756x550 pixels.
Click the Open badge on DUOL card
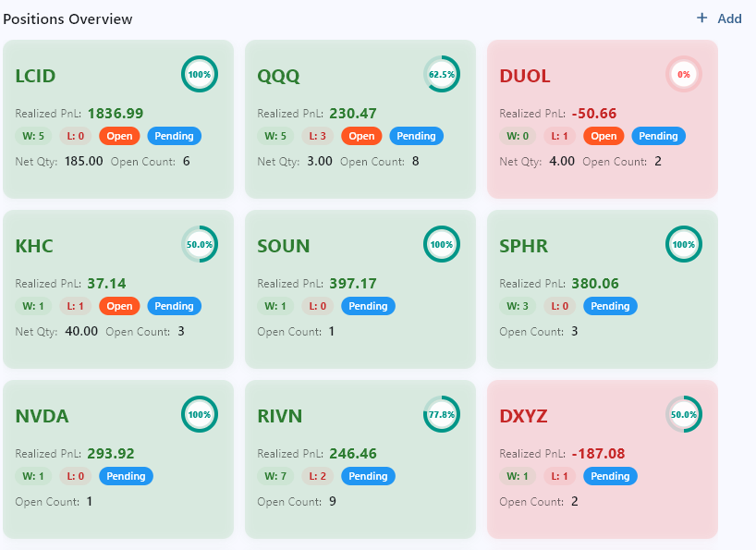tap(604, 136)
